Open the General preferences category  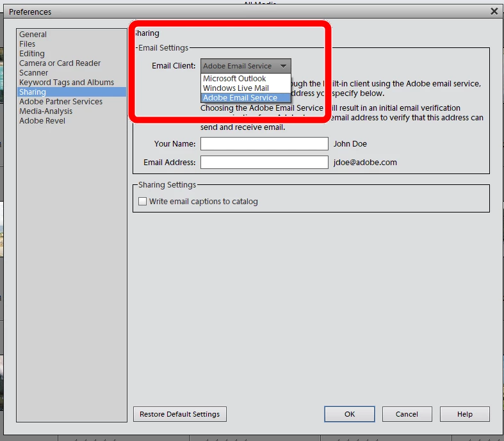click(x=33, y=35)
